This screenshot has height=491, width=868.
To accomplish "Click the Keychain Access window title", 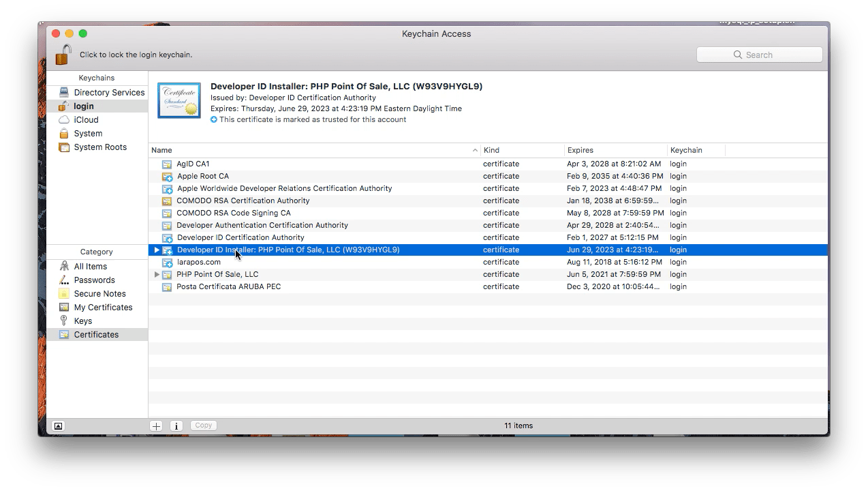I will (x=436, y=33).
